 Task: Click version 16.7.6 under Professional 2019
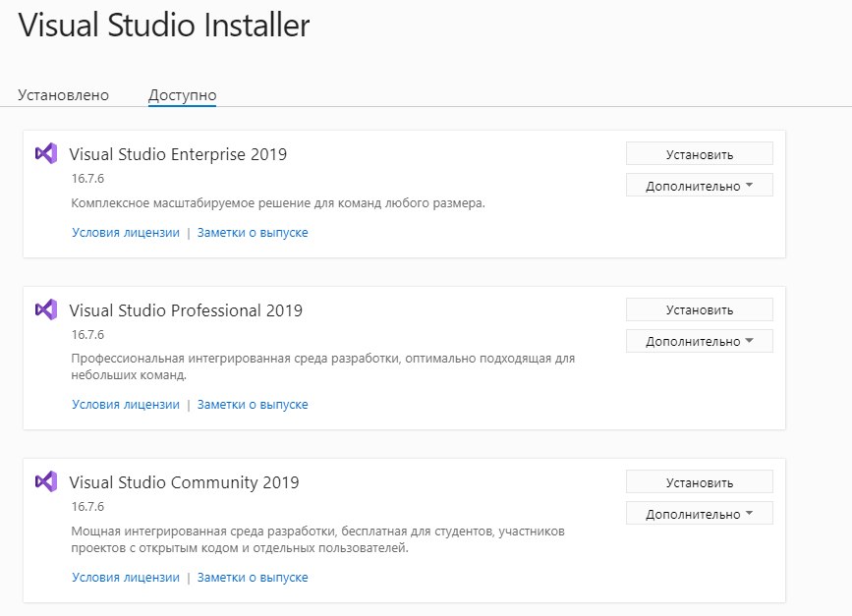[x=87, y=335]
